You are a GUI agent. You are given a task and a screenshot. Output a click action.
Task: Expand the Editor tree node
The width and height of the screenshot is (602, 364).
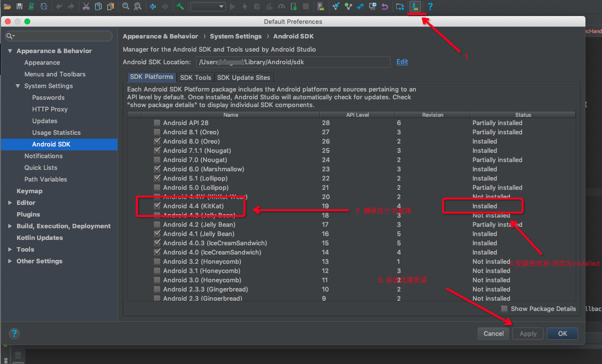10,203
